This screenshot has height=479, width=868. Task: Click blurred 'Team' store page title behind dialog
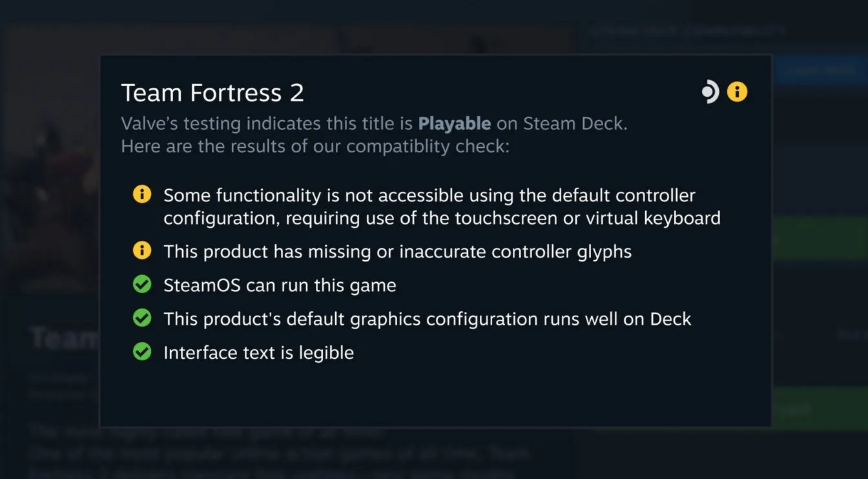pos(65,338)
